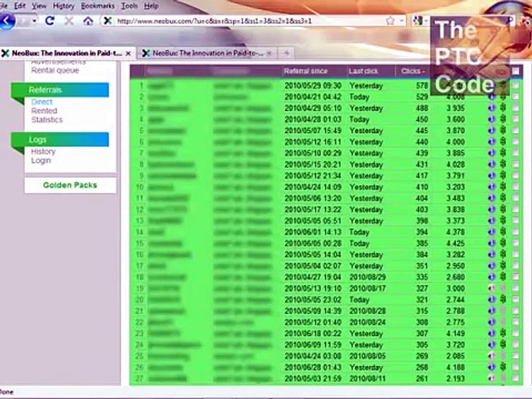Click blue round icon in row 8

(x=492, y=165)
